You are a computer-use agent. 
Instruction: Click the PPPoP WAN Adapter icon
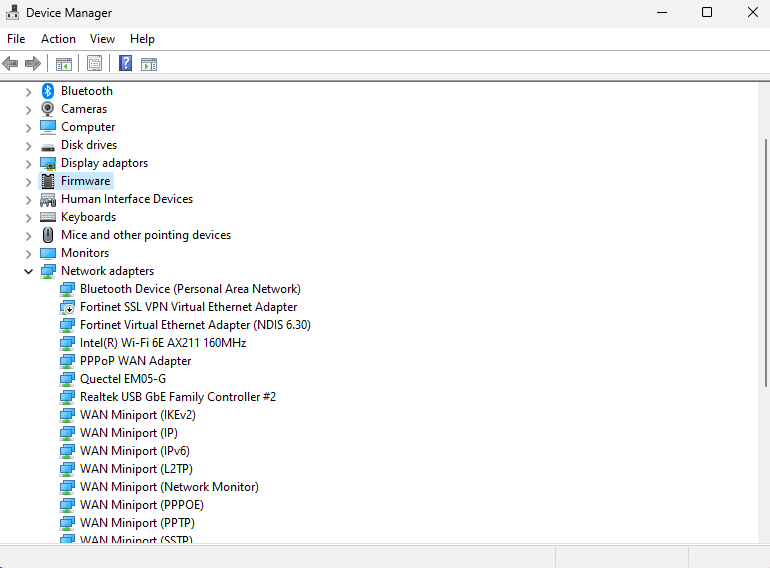[67, 361]
